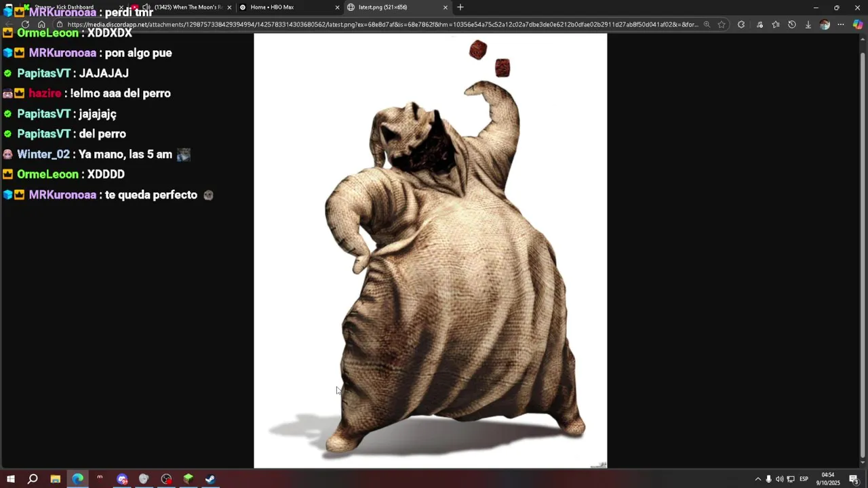Open the volume control in system tray

tap(780, 479)
